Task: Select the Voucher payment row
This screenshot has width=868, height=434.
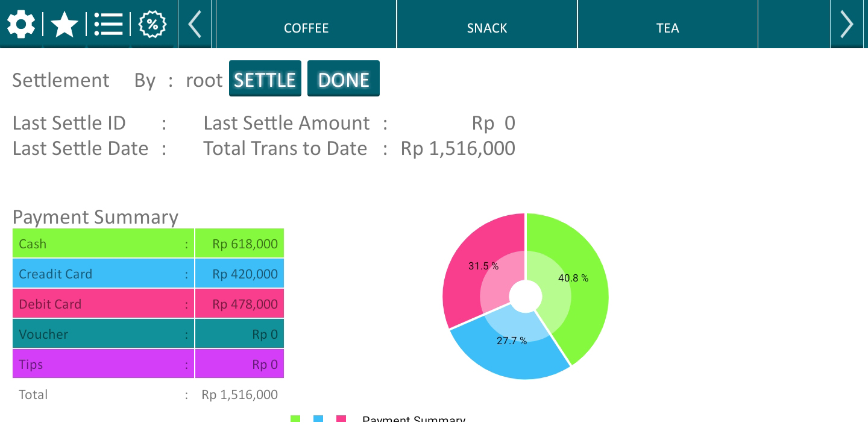Action: 148,333
